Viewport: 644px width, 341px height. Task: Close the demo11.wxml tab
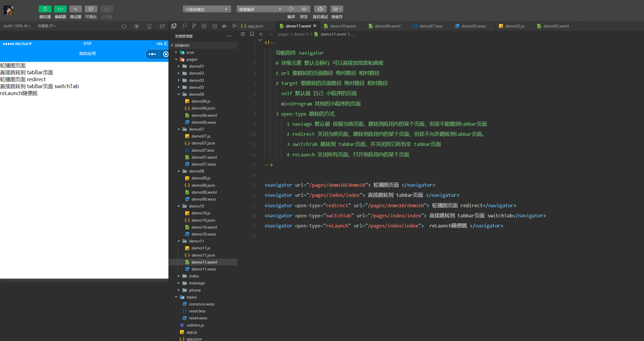[x=315, y=26]
